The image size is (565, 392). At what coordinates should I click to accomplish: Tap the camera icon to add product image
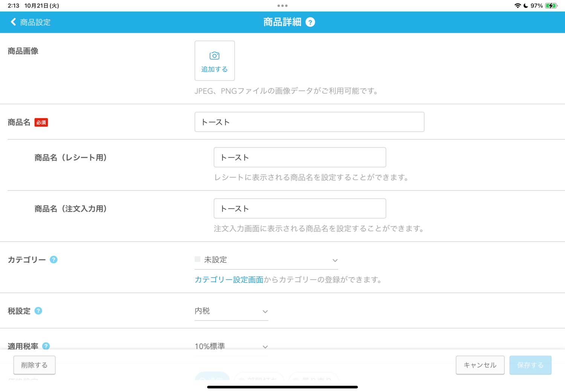(214, 56)
